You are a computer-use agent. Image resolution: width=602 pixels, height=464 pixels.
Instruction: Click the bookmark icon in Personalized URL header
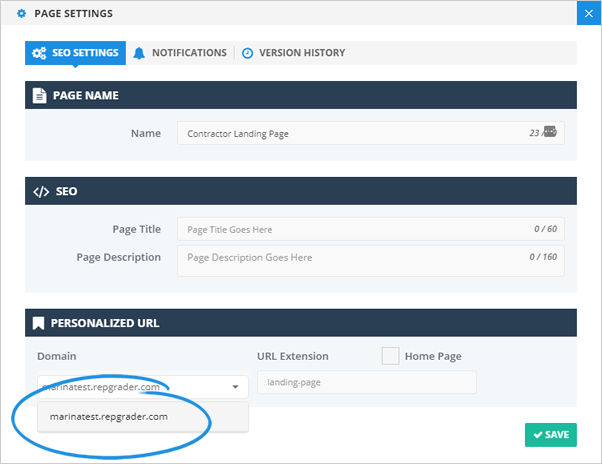tap(39, 323)
